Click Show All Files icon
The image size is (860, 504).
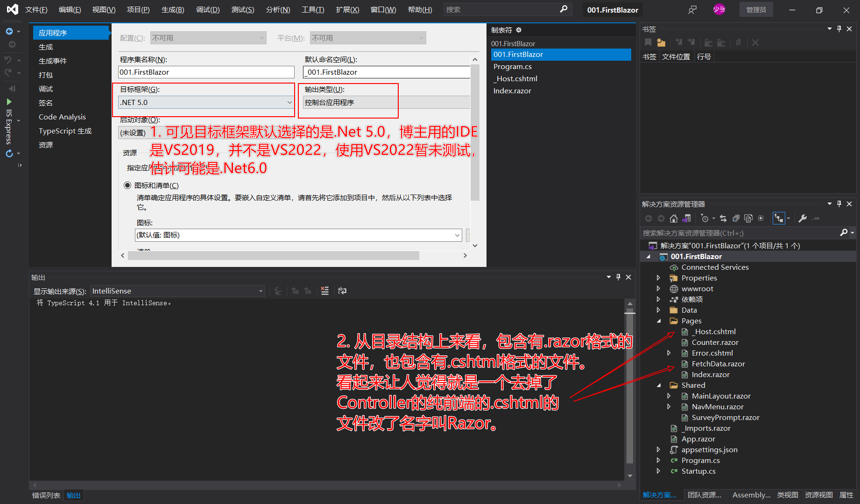pos(748,218)
